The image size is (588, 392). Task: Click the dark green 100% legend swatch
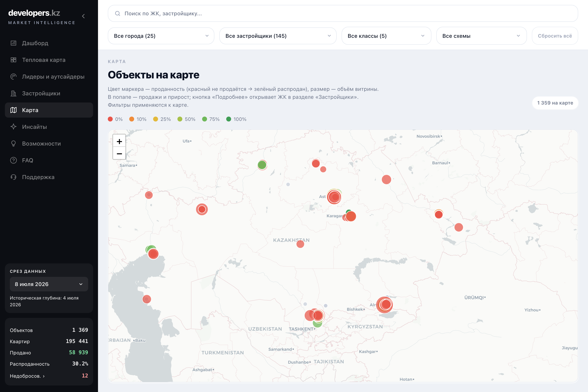click(228, 119)
